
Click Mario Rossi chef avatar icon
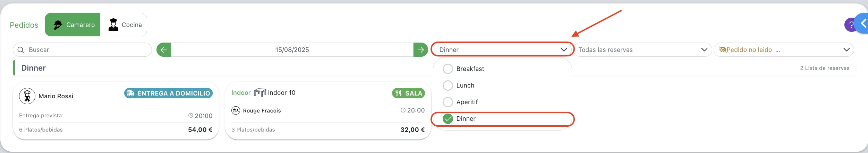pos(27,96)
